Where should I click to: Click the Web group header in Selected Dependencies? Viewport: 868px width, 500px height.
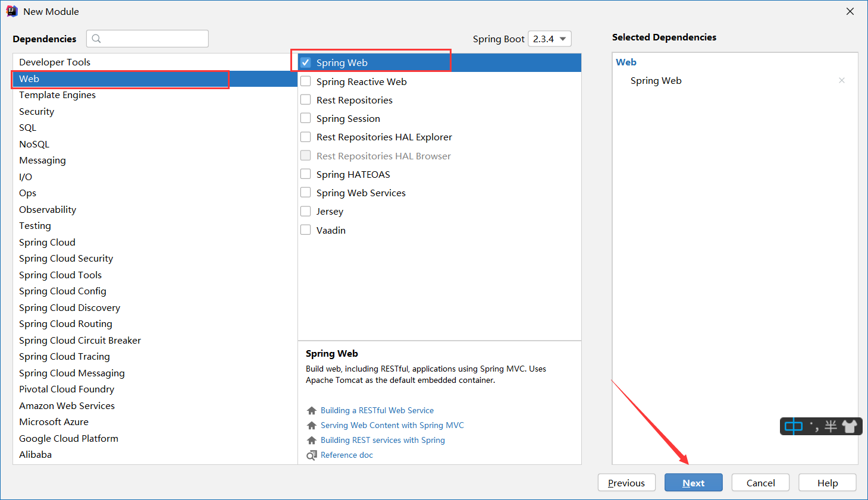pos(626,62)
